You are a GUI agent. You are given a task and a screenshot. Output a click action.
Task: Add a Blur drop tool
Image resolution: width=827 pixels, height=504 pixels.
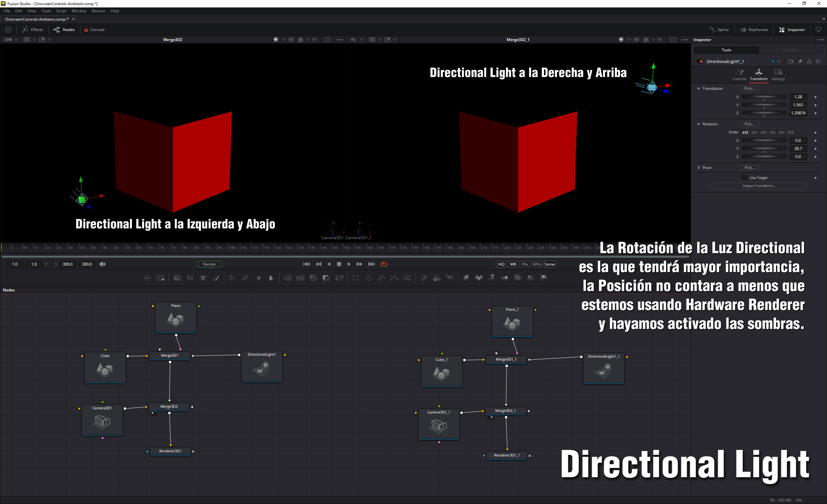(x=271, y=278)
